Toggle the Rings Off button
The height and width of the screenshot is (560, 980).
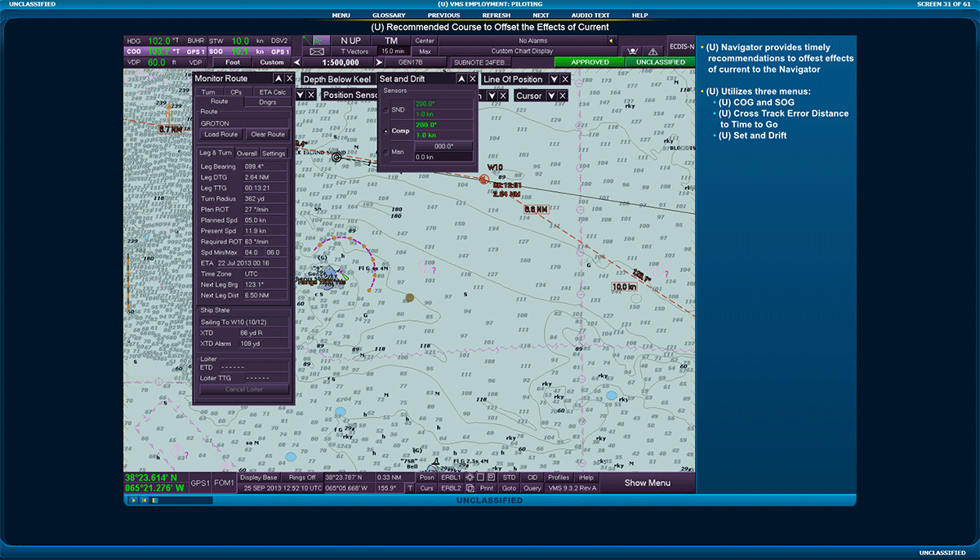point(302,477)
